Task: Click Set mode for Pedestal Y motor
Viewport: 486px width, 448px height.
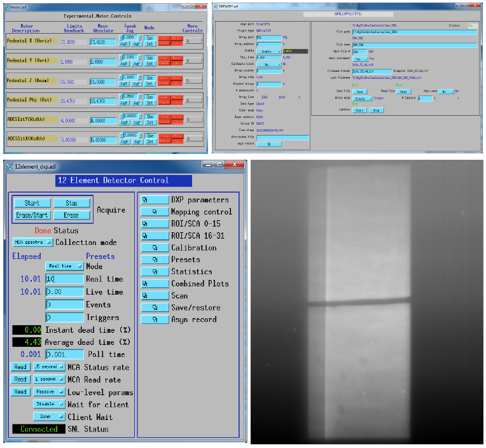Action: [150, 64]
